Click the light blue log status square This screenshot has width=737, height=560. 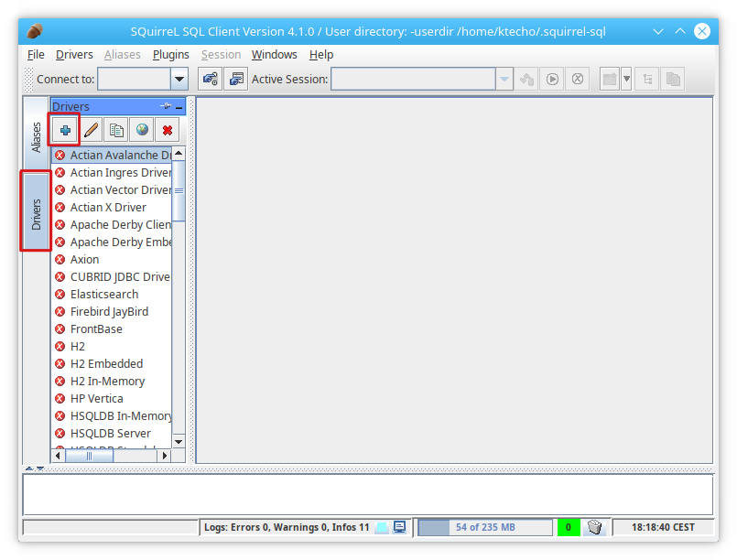coord(382,528)
